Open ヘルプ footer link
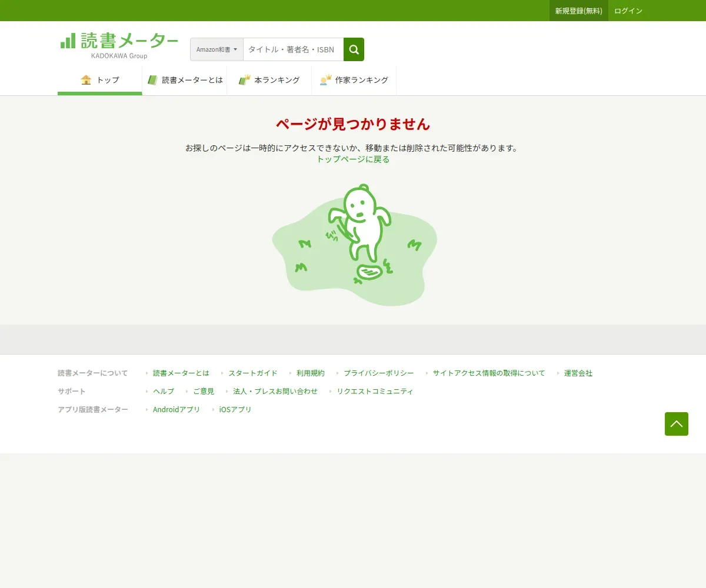Image resolution: width=706 pixels, height=588 pixels. [x=164, y=392]
